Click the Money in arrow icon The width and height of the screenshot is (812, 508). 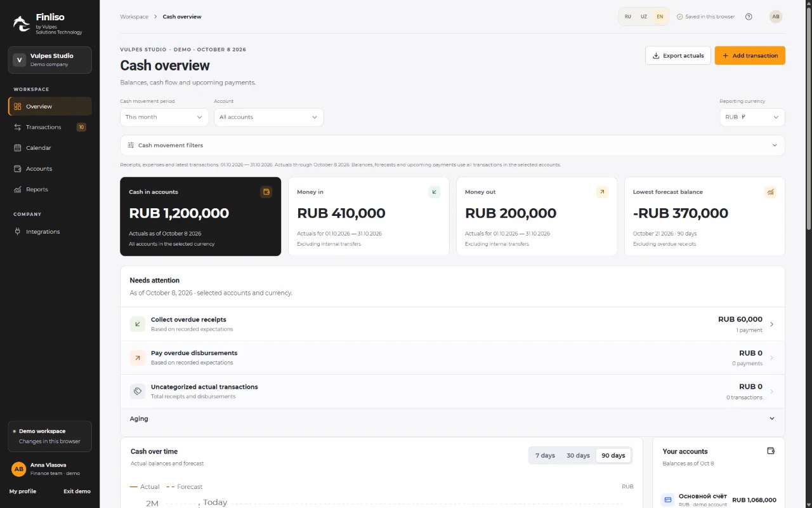point(434,192)
